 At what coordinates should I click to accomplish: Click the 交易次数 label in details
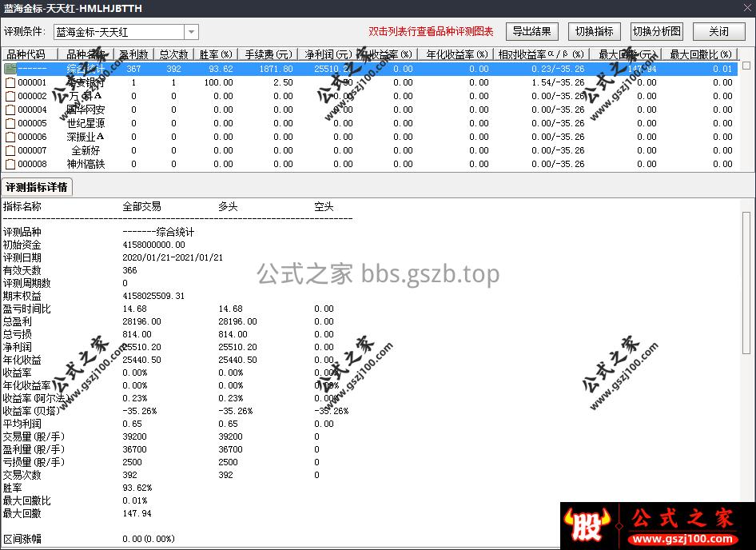(x=22, y=475)
